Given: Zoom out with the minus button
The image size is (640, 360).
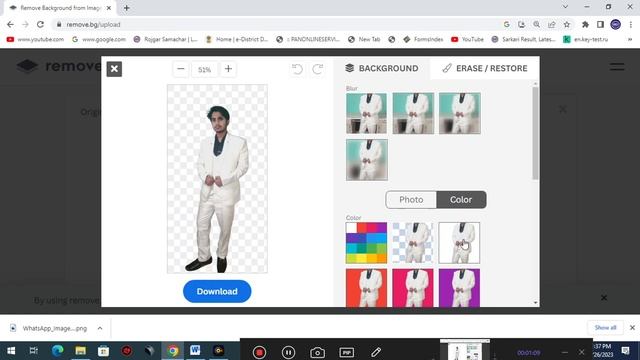Looking at the screenshot, I should point(181,69).
